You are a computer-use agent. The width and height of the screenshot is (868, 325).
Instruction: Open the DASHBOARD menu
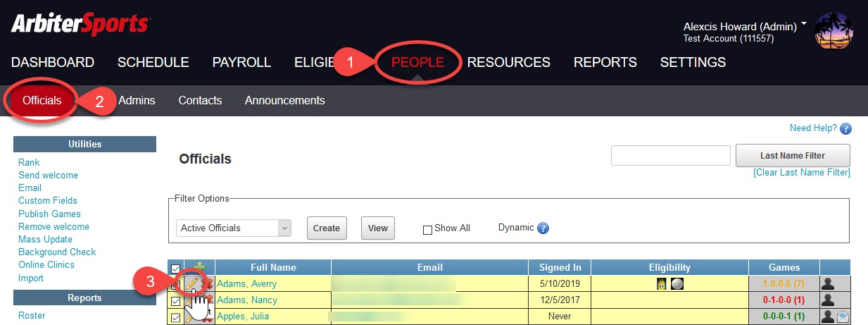click(x=53, y=62)
